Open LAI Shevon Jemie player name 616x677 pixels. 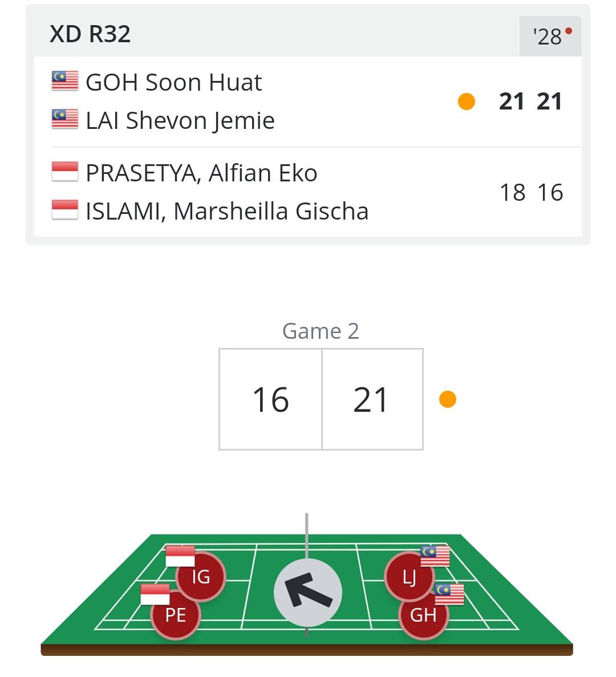(x=180, y=120)
